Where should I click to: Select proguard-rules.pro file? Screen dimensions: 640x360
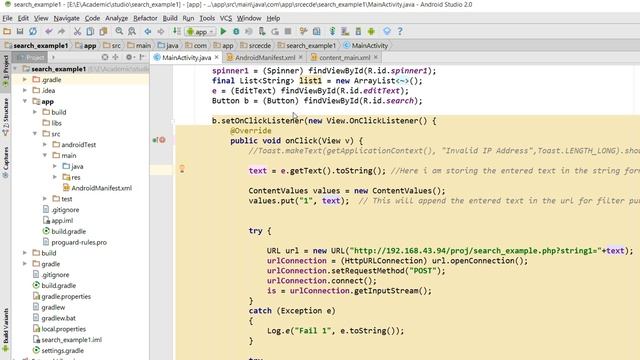pos(75,242)
